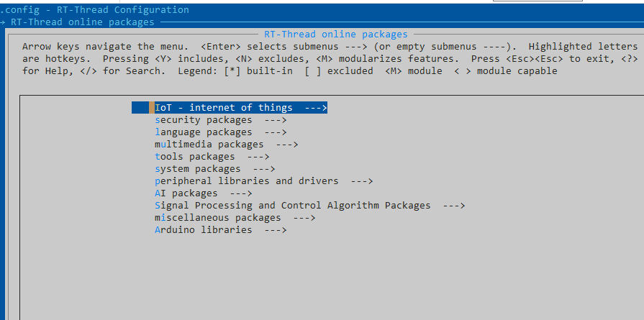Screen dimensions: 644x320
Task: Click the blue selection block before IoT
Action: [x=142, y=108]
